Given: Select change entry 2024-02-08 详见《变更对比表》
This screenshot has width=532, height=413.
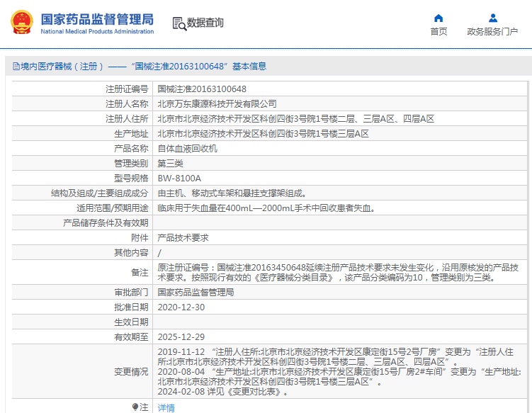Looking at the screenshot, I should pos(223,392).
